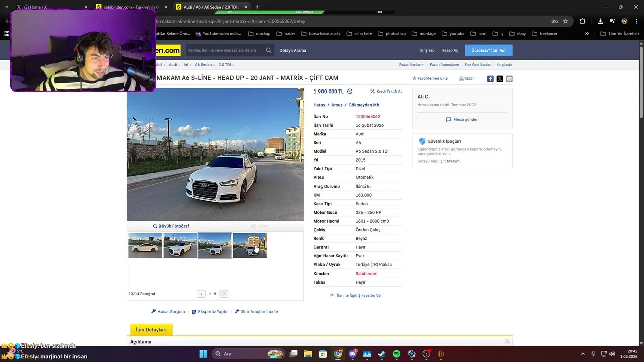Bookmark page with the star icon

566,21
